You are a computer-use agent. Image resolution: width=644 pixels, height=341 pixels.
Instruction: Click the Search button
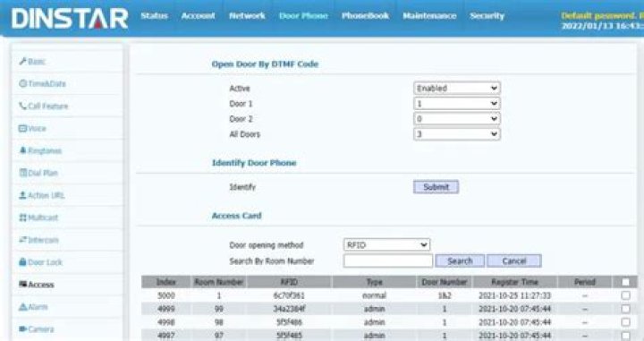pos(460,260)
